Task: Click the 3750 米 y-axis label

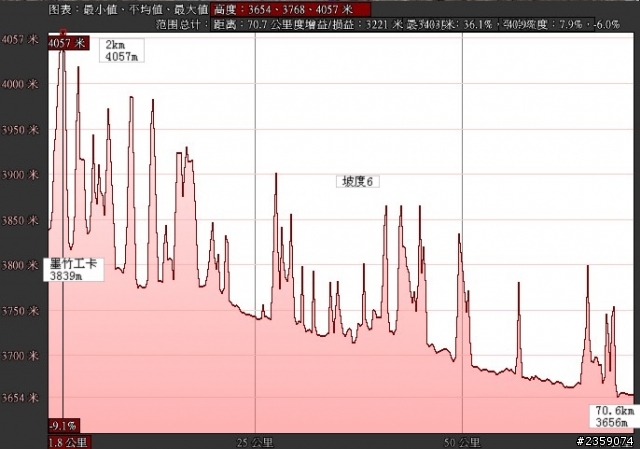Action: pyautogui.click(x=20, y=311)
